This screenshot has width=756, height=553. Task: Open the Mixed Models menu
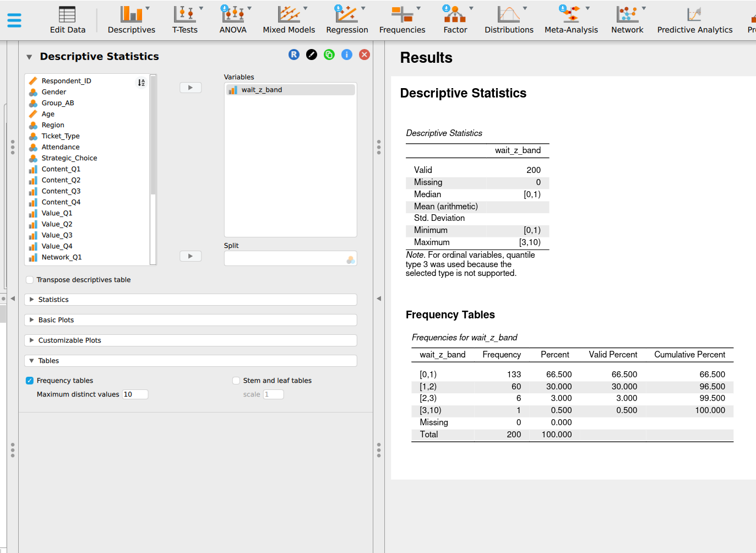(289, 20)
